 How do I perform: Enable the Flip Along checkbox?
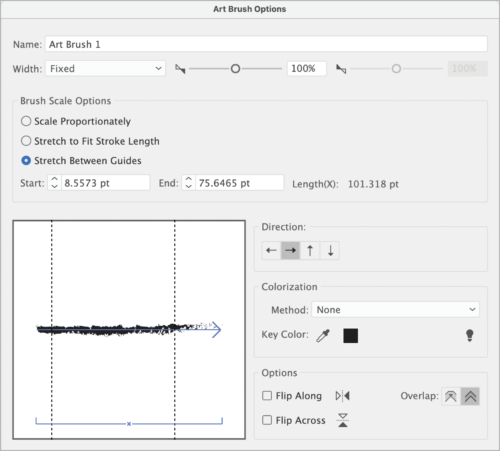267,396
